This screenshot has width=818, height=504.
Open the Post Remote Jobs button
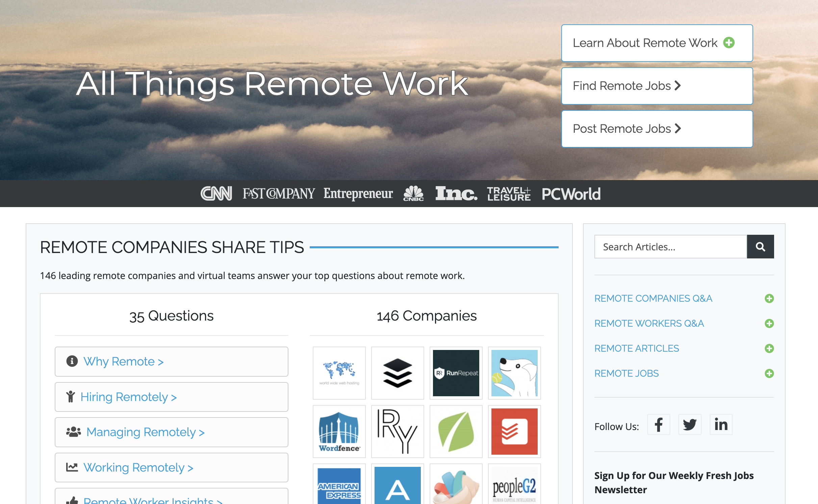point(657,129)
